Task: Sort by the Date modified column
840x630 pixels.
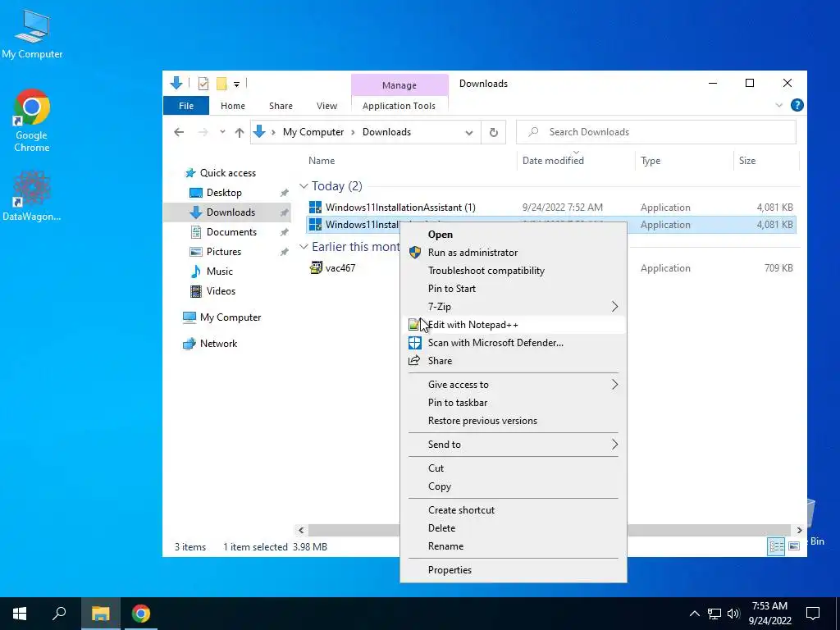Action: pos(554,161)
